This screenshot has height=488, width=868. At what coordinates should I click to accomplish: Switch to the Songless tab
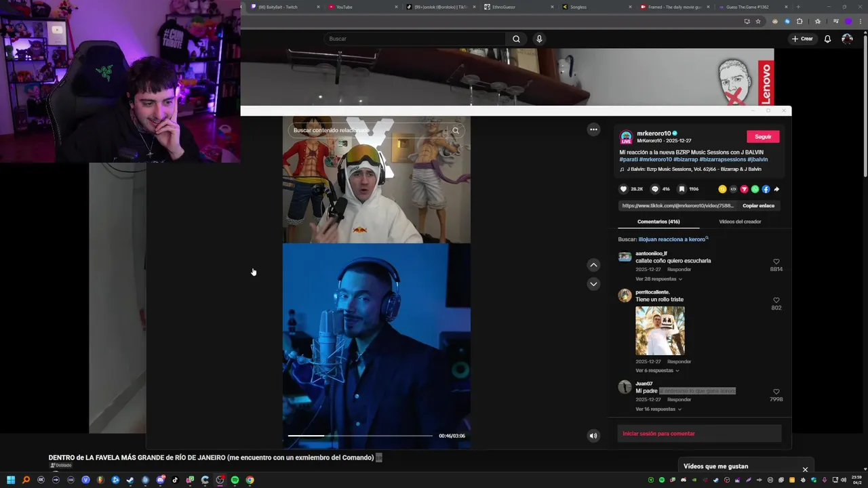point(597,7)
